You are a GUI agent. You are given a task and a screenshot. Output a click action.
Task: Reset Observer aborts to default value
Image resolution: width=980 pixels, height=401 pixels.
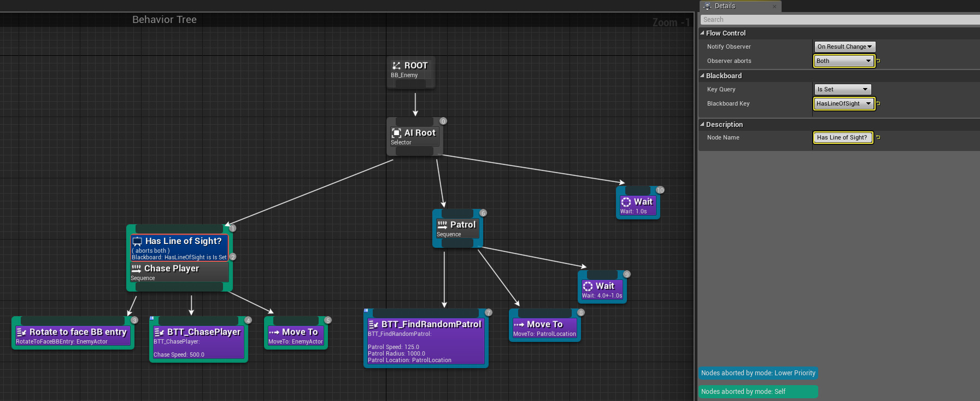click(878, 61)
